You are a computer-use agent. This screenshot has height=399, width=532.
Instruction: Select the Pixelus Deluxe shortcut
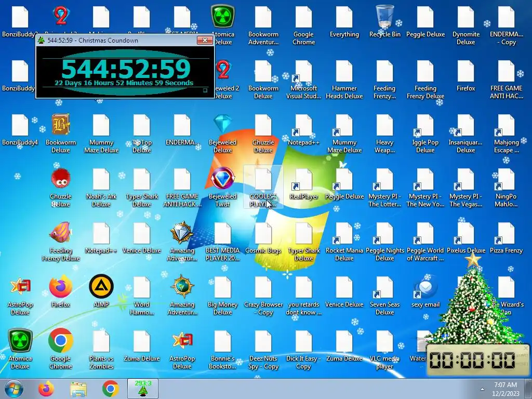466,237
